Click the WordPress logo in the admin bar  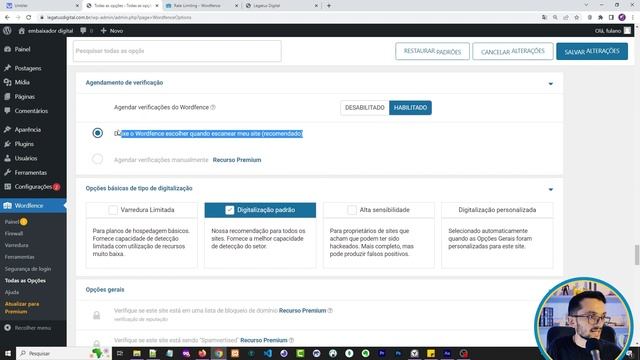(7, 31)
